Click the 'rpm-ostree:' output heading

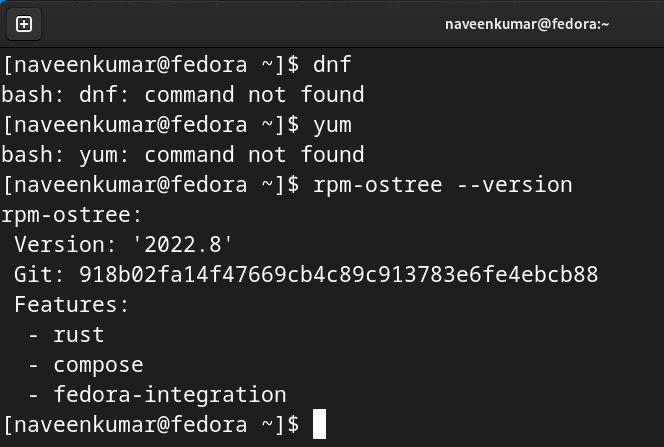click(72, 214)
